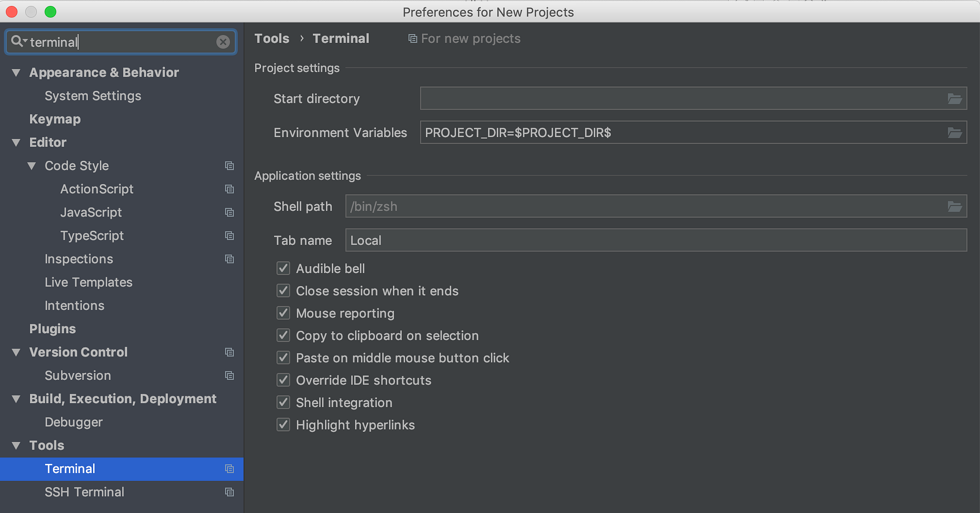Image resolution: width=980 pixels, height=513 pixels.
Task: Click the copy-settings icon beside Code Style
Action: pyautogui.click(x=229, y=166)
